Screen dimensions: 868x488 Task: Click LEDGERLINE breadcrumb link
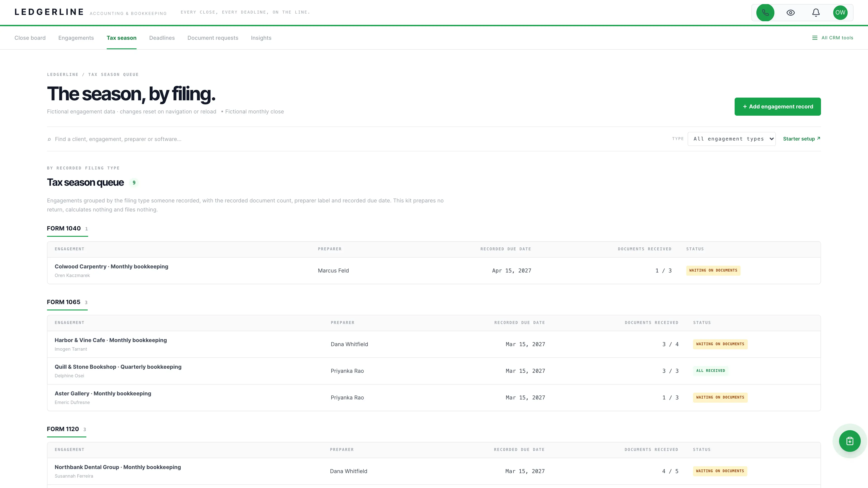pyautogui.click(x=63, y=74)
